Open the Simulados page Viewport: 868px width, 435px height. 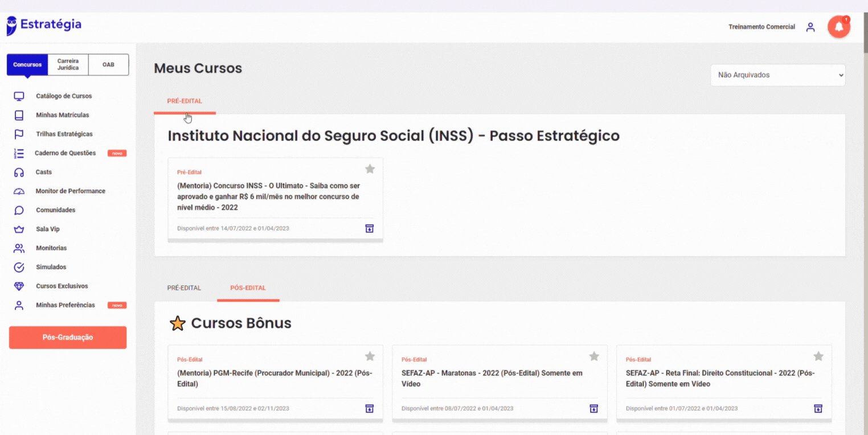(x=51, y=267)
